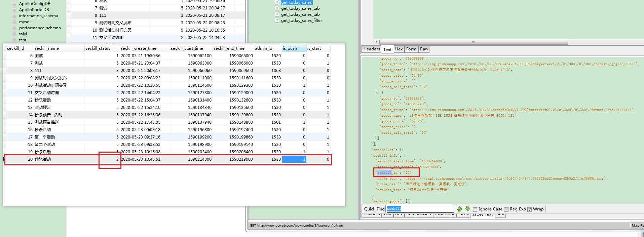Select the Text tab above response body

(x=387, y=49)
